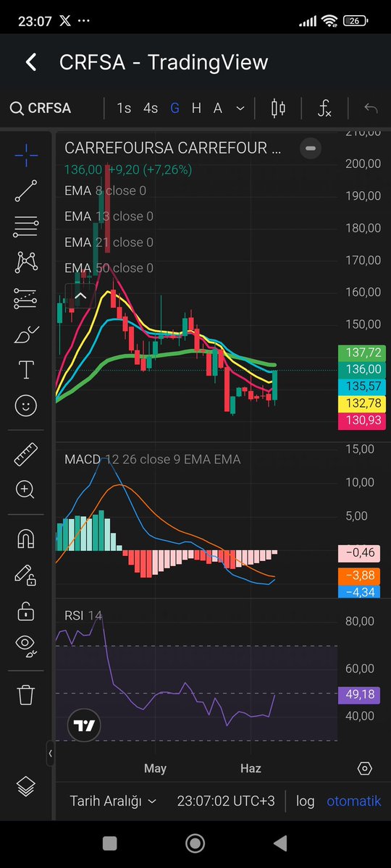Screen dimensions: 391x868
Task: Toggle hide all drawings eye
Action: point(26,646)
